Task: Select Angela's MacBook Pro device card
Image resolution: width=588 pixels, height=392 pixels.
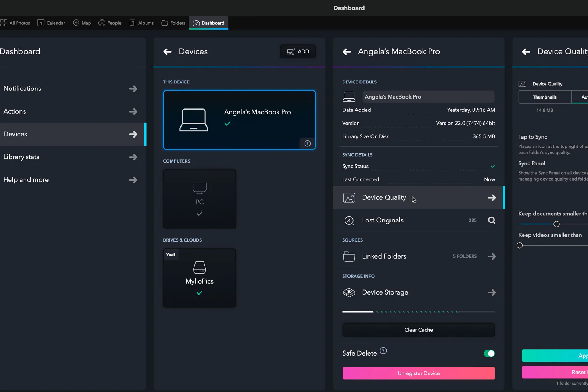Action: pyautogui.click(x=239, y=120)
